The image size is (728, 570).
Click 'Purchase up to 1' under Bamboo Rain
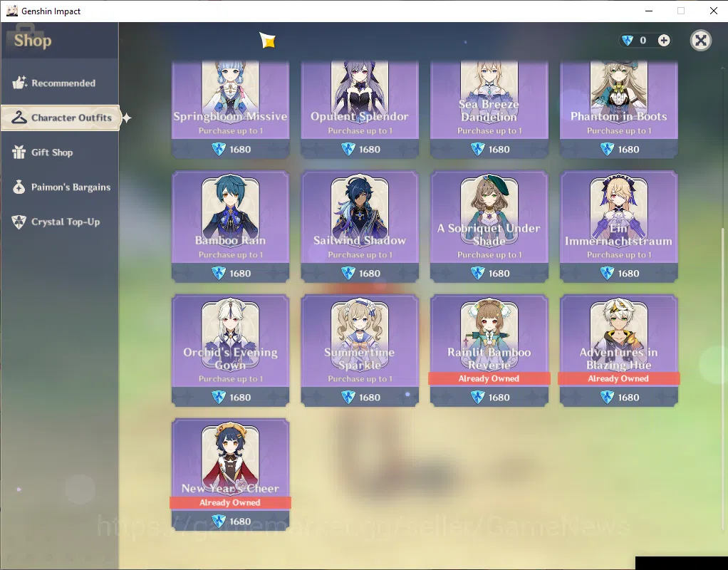pyautogui.click(x=231, y=254)
